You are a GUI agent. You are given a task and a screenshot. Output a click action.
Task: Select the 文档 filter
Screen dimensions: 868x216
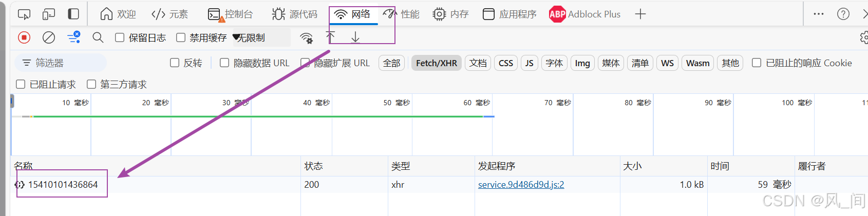(x=478, y=63)
